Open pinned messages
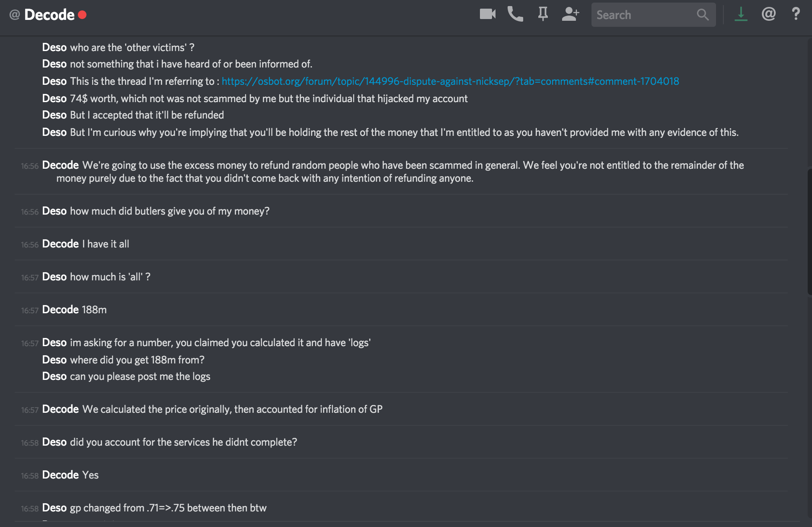This screenshot has height=527, width=812. pos(543,14)
